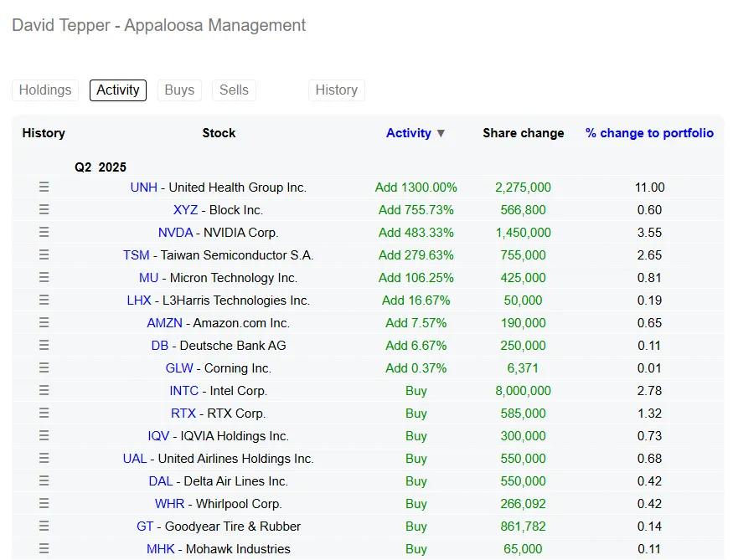733x560 pixels.
Task: Click David Tepper - Appaloosa Management heading
Action: [159, 25]
